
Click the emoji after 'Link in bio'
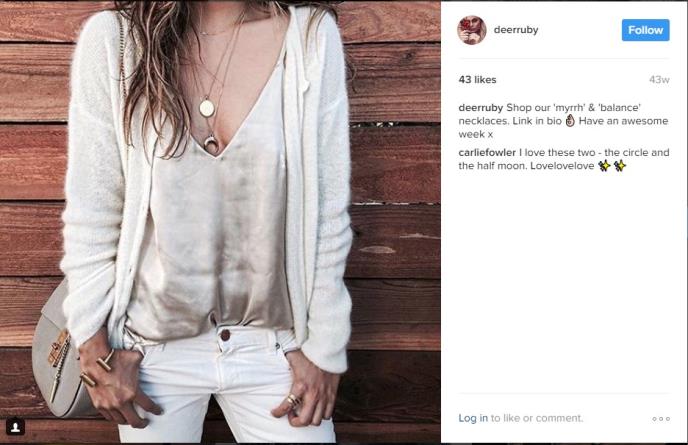570,121
